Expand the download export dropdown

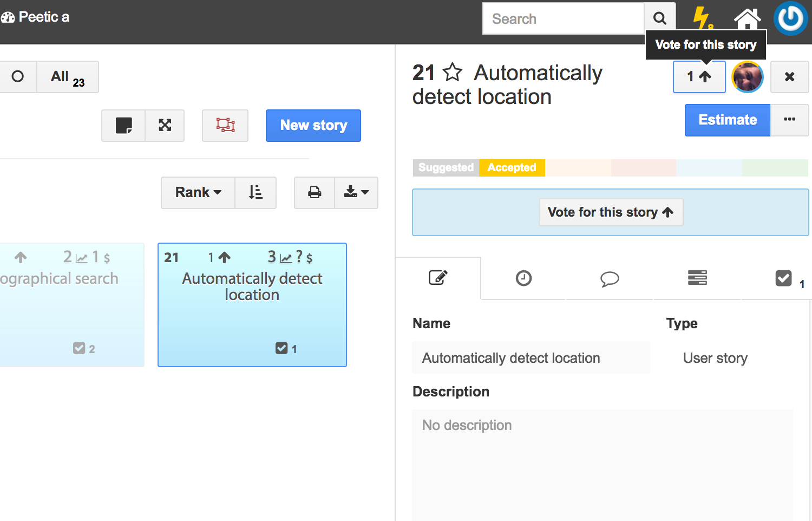[356, 193]
